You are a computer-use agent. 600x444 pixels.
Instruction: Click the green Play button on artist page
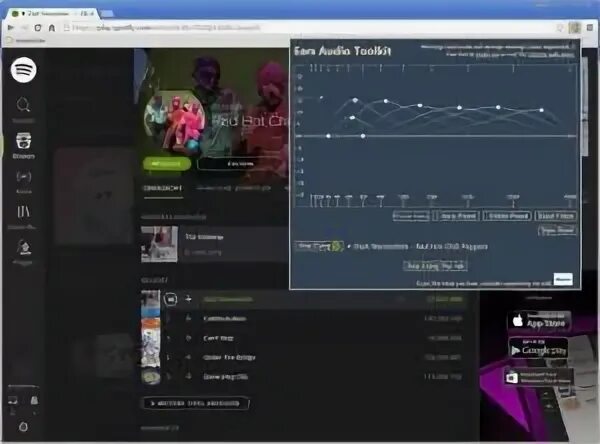(x=166, y=164)
